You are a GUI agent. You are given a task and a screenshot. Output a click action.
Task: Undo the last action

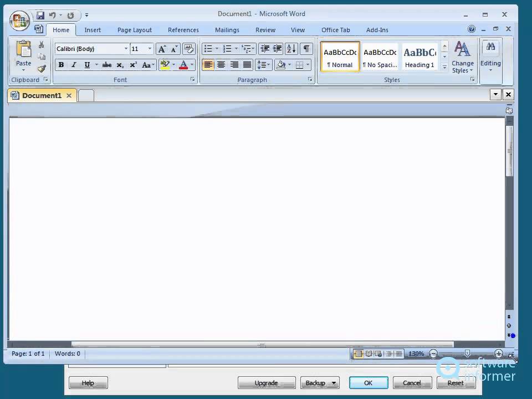(x=52, y=16)
